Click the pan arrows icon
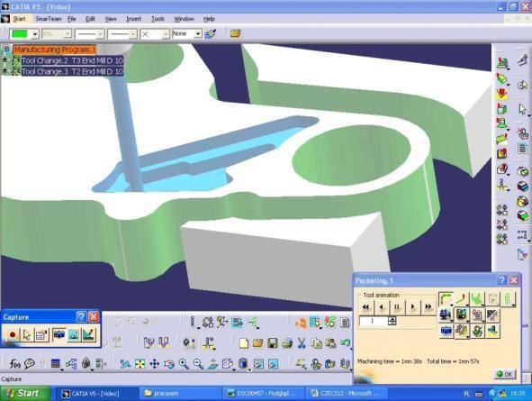This screenshot has width=532, height=401. click(154, 364)
